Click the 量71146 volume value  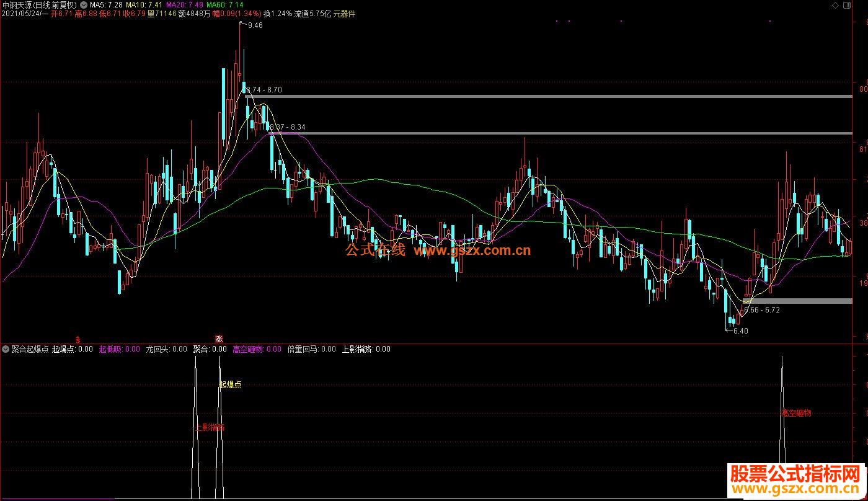(x=162, y=14)
